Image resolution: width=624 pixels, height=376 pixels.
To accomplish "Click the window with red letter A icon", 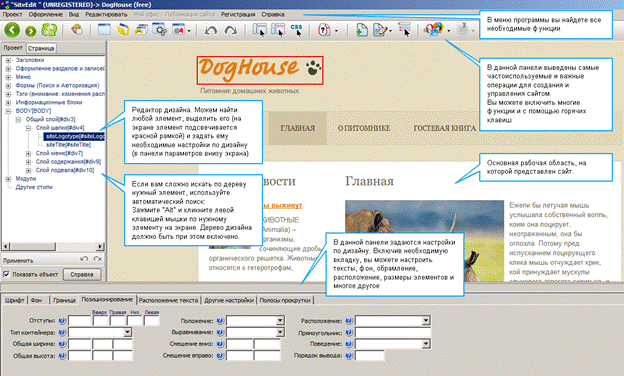I will click(179, 30).
